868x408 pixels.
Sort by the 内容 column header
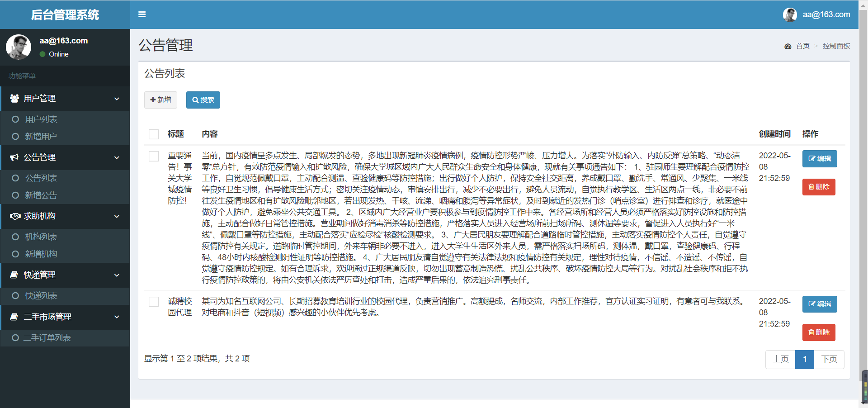click(x=210, y=134)
